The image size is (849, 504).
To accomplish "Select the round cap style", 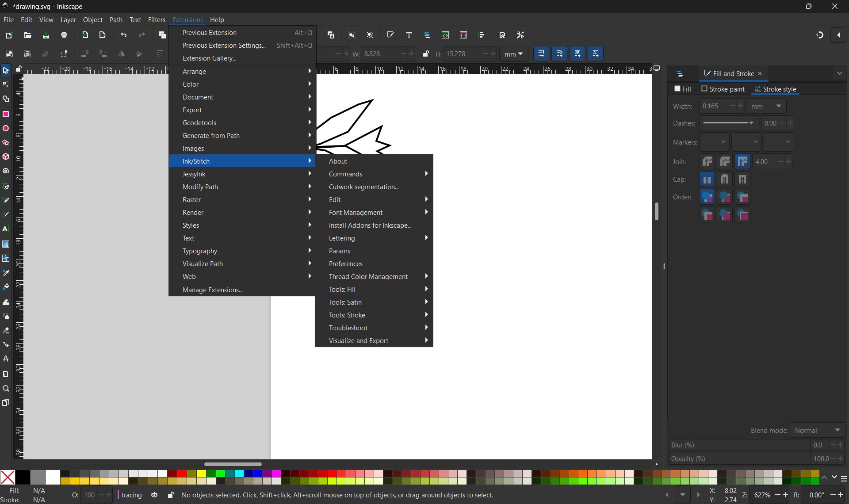I will pos(725,179).
